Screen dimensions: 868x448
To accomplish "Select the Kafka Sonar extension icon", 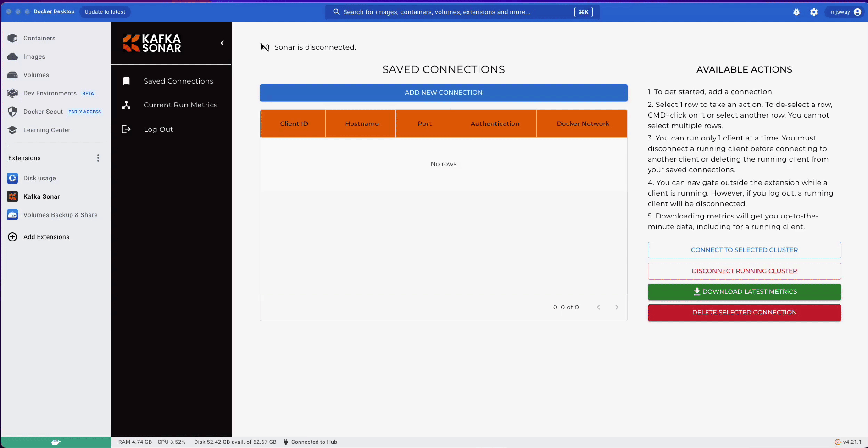I will pos(12,196).
